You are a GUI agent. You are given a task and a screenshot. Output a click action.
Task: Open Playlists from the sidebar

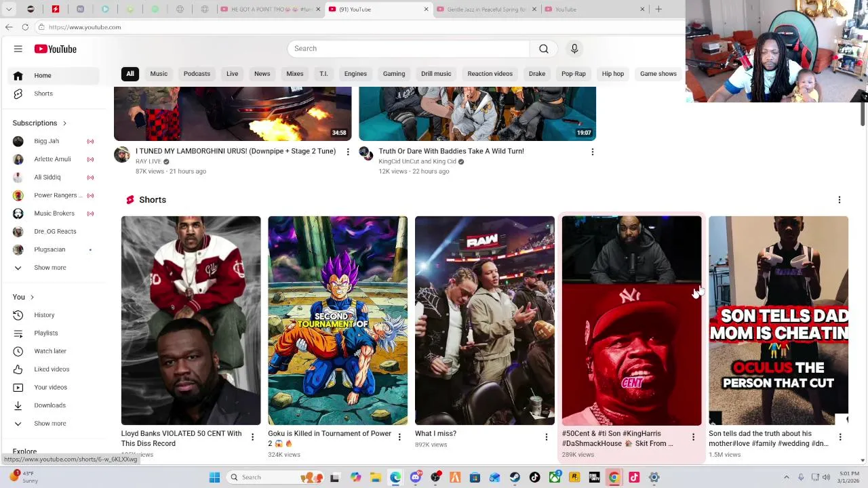point(53,333)
